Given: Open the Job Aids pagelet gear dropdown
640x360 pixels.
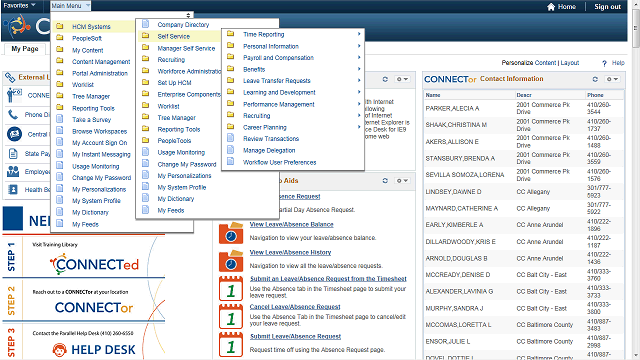Looking at the screenshot, I should tap(402, 180).
